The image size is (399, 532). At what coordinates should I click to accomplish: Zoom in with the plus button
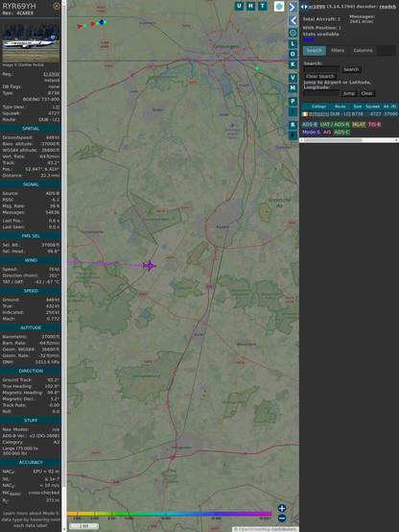click(282, 508)
